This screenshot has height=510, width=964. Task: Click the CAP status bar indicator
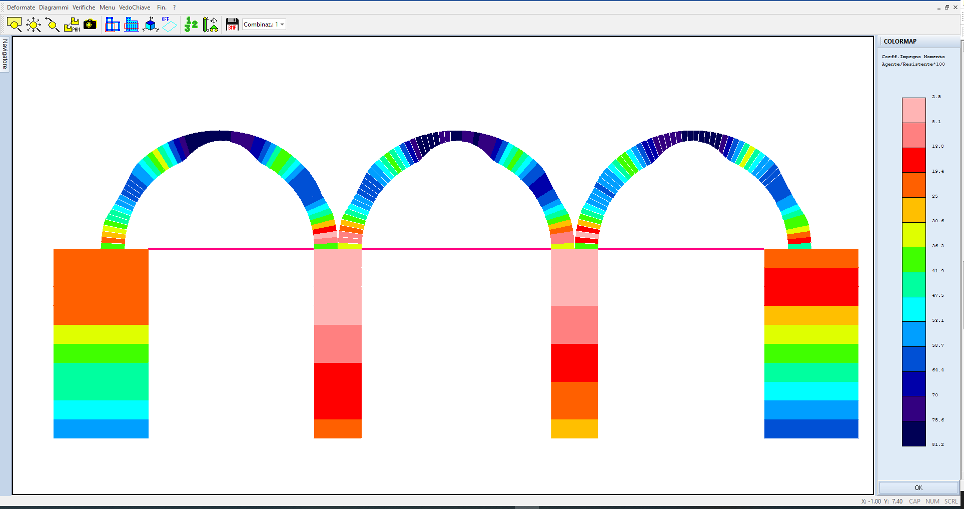(914, 502)
